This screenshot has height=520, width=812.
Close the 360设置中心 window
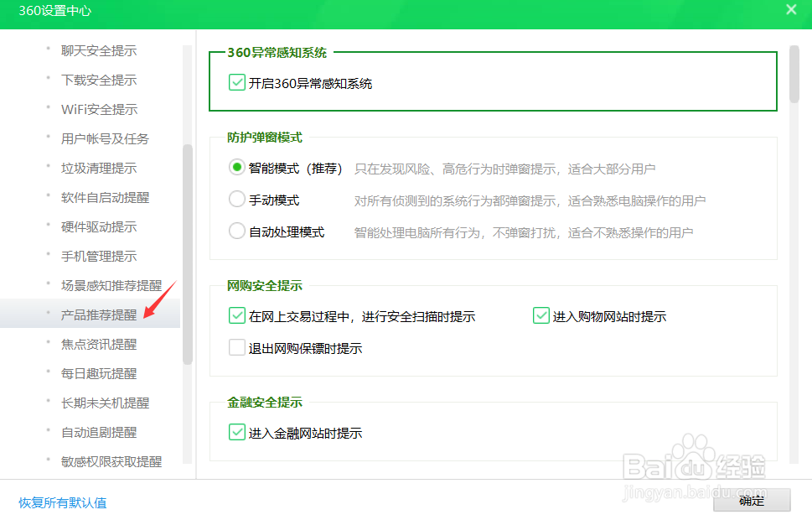click(x=791, y=9)
